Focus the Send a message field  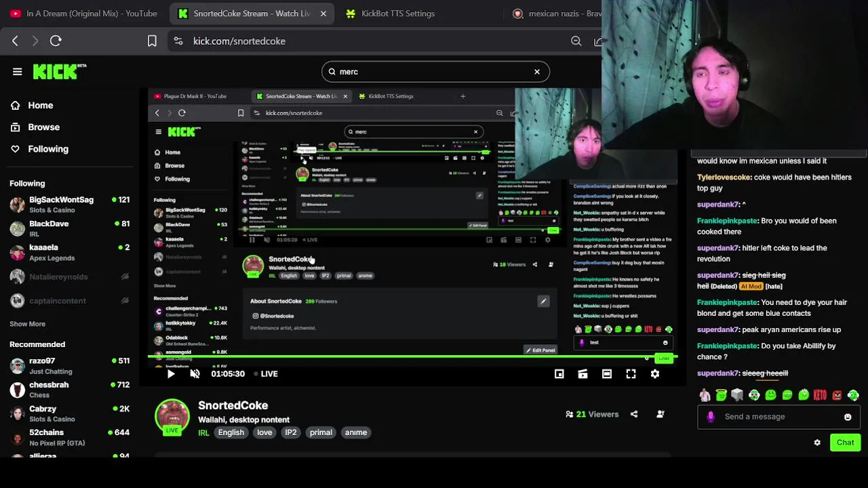pos(778,417)
